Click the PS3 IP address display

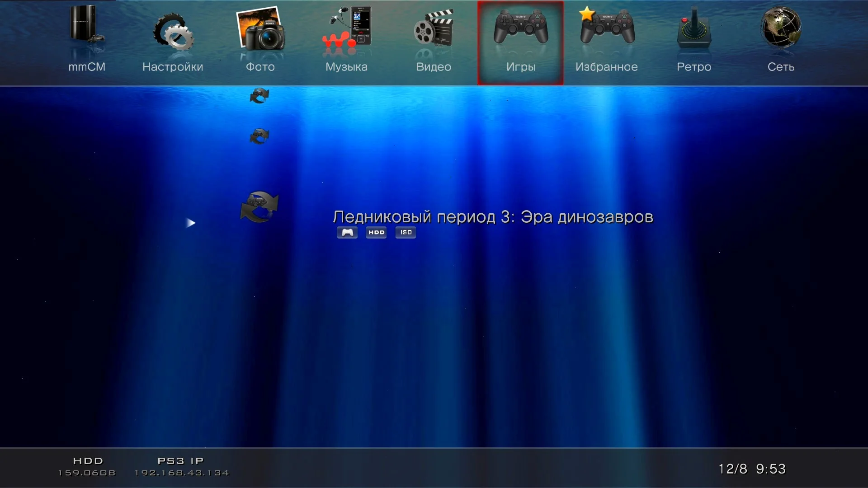(181, 467)
